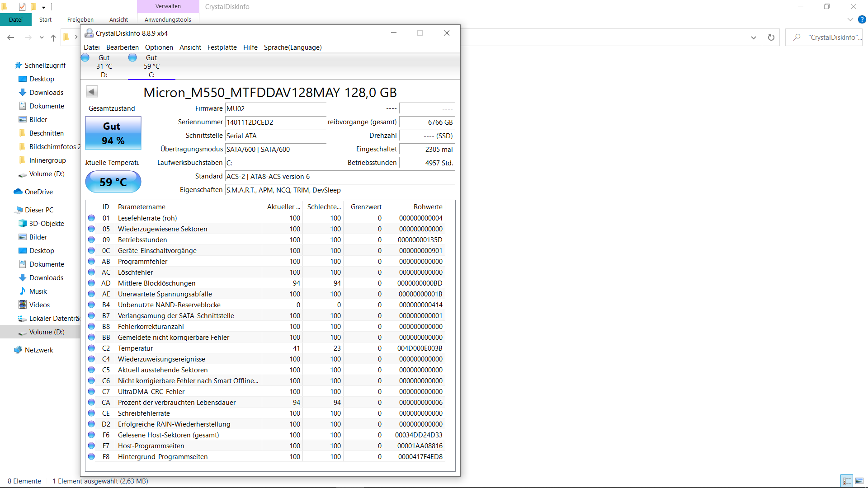
Task: Expand Explorer address bar history dropdown
Action: click(x=754, y=38)
